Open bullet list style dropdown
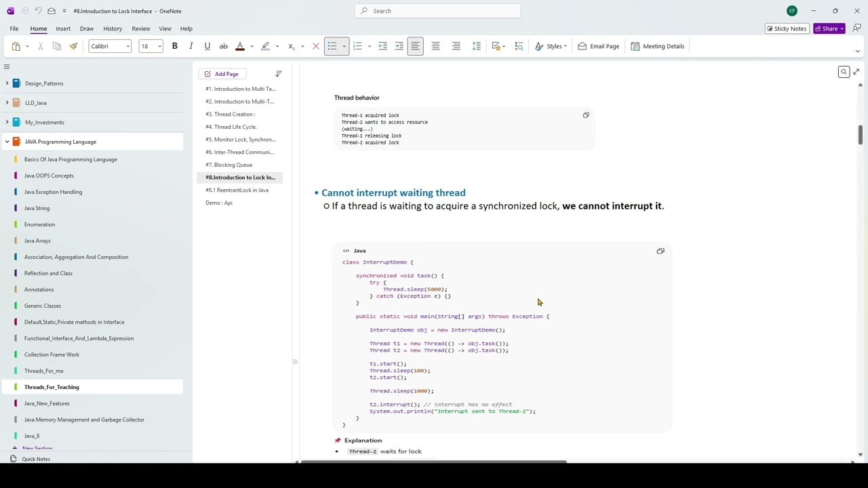Viewport: 868px width, 488px height. [344, 46]
